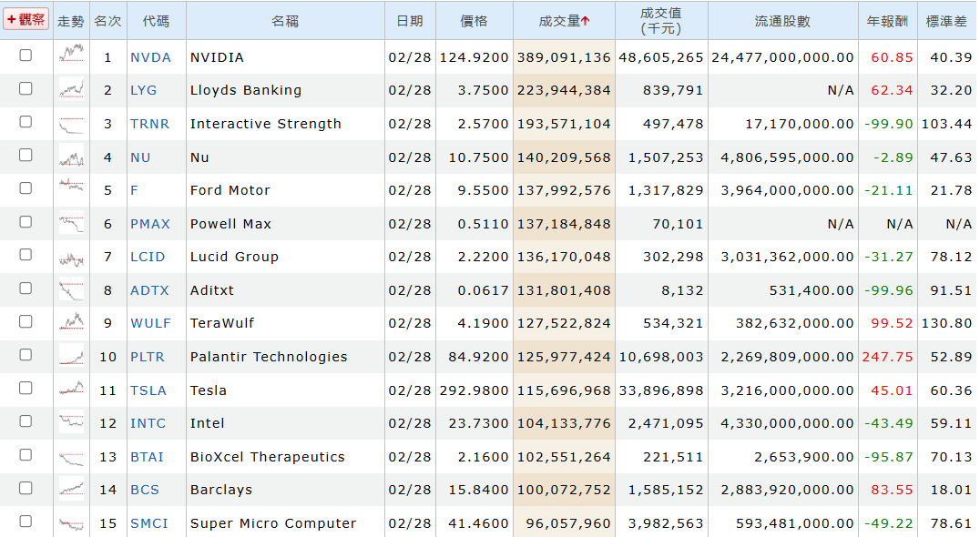This screenshot has width=980, height=537.
Task: Open NVDA trend sparkline chart
Action: point(71,53)
